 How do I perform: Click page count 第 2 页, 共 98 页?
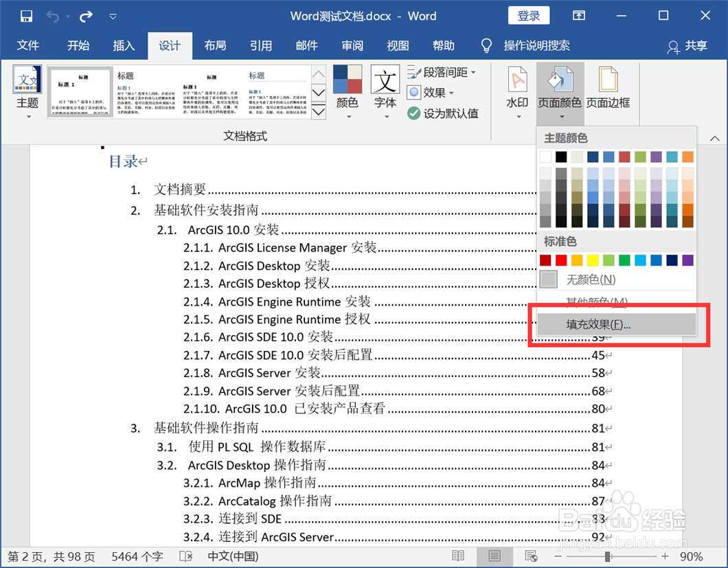coord(51,556)
